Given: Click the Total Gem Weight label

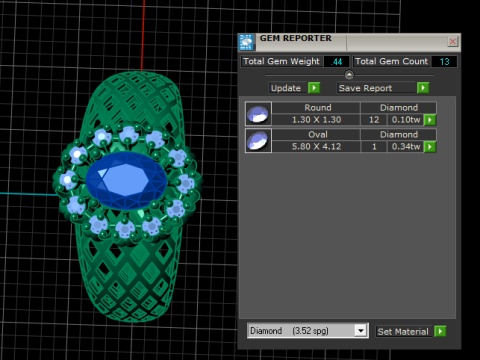Looking at the screenshot, I should (282, 62).
